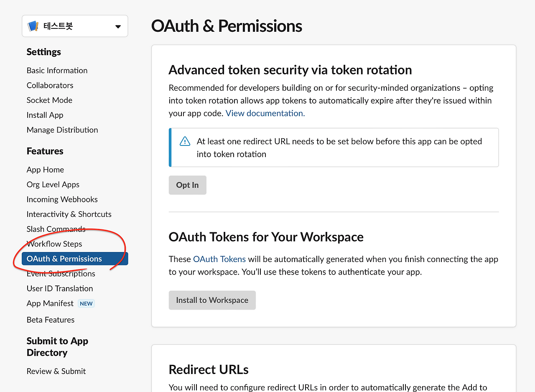Select Interactivity & Shortcuts

[69, 214]
